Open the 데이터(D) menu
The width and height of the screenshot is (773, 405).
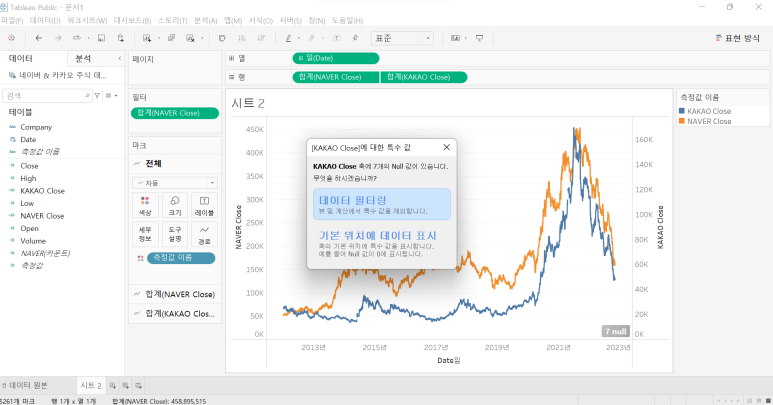pos(45,21)
